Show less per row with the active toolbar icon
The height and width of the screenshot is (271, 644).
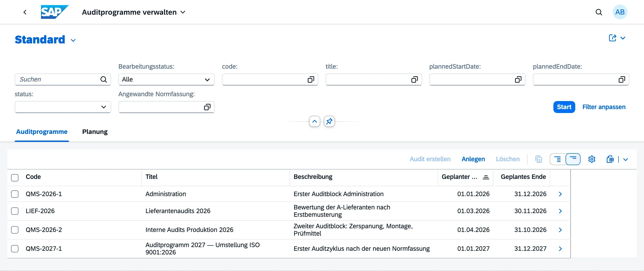pos(573,159)
